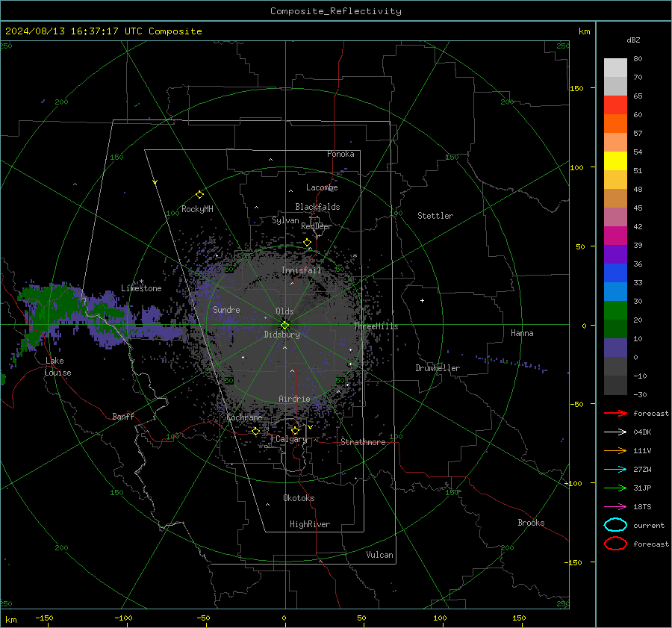Click the RedDeer city label

point(317,226)
